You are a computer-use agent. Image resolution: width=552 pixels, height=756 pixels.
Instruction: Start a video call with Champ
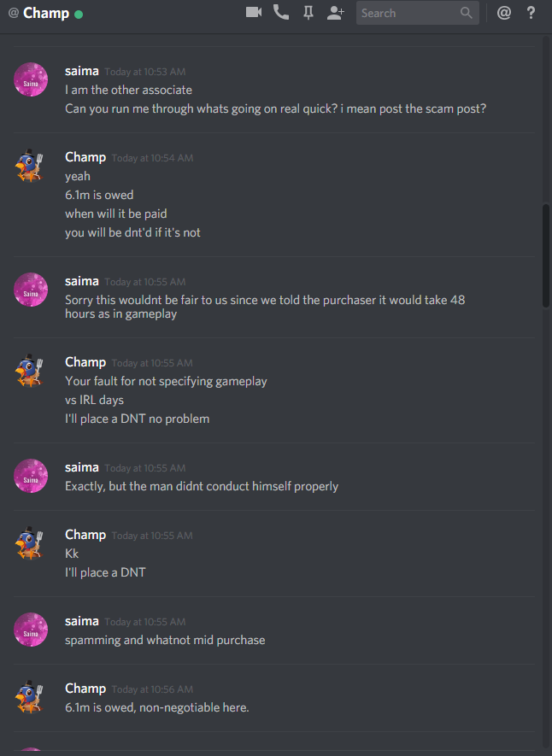[254, 13]
